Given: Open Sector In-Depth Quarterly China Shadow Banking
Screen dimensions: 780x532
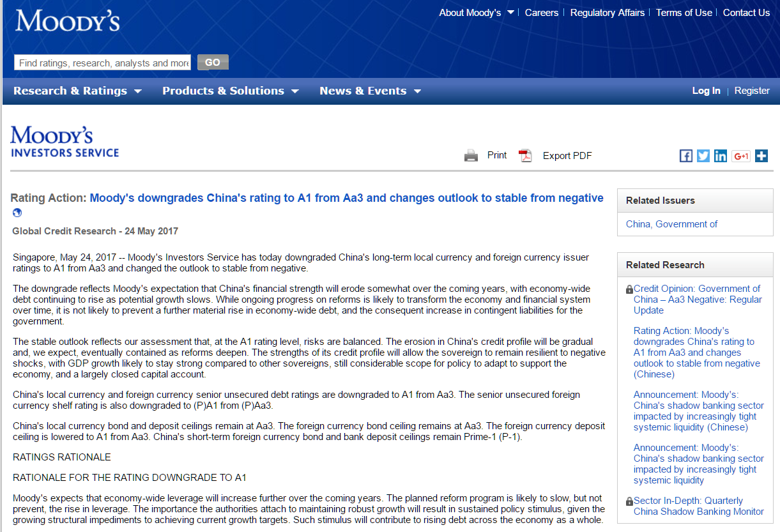Looking at the screenshot, I should 698,506.
